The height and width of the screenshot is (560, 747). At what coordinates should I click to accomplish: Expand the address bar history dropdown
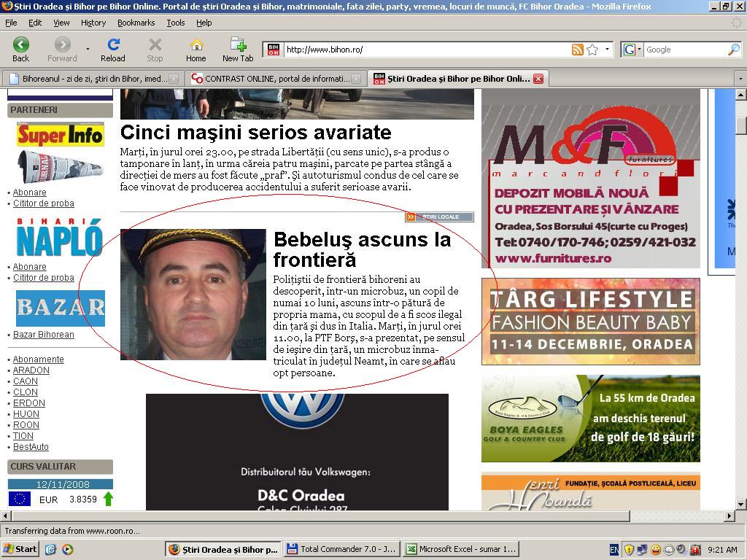(x=607, y=50)
